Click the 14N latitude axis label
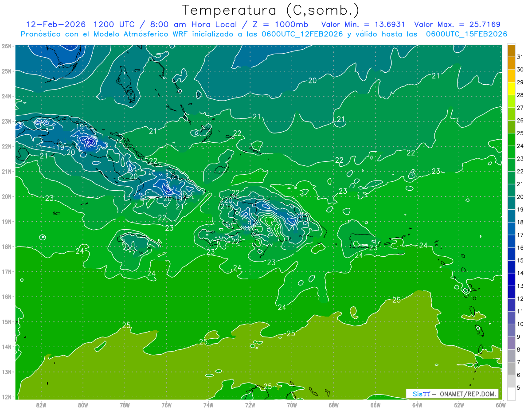 [x=7, y=347]
